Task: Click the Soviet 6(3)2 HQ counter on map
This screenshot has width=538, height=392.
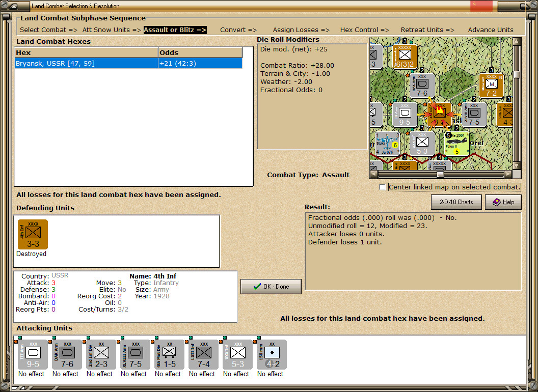Action: (x=405, y=57)
